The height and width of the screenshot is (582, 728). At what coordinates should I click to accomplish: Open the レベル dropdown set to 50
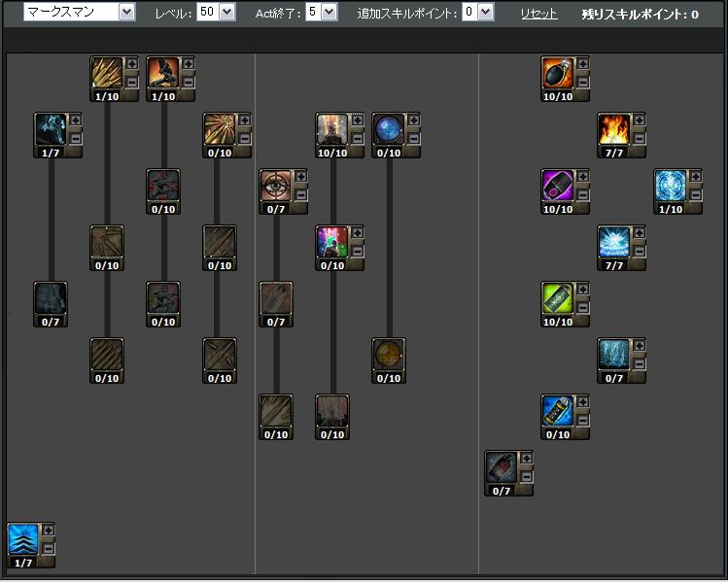click(x=217, y=12)
